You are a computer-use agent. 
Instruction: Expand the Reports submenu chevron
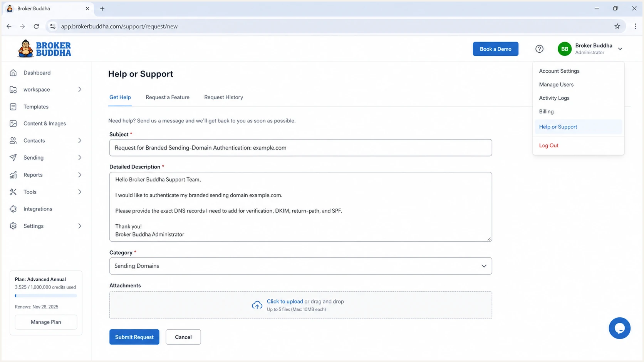80,175
